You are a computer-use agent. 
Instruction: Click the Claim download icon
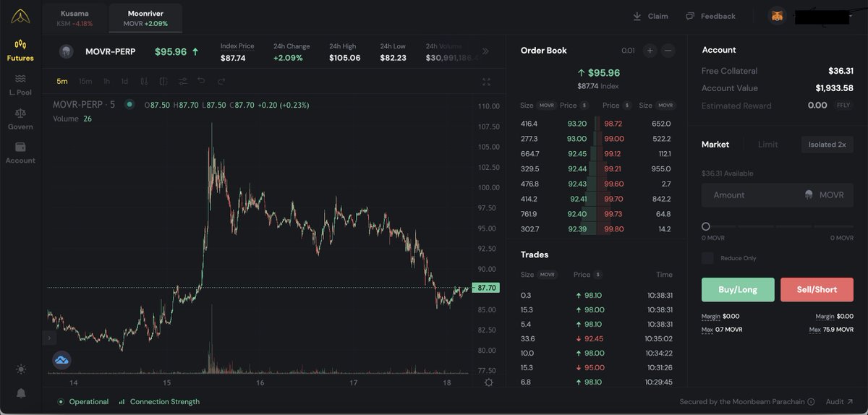tap(637, 16)
